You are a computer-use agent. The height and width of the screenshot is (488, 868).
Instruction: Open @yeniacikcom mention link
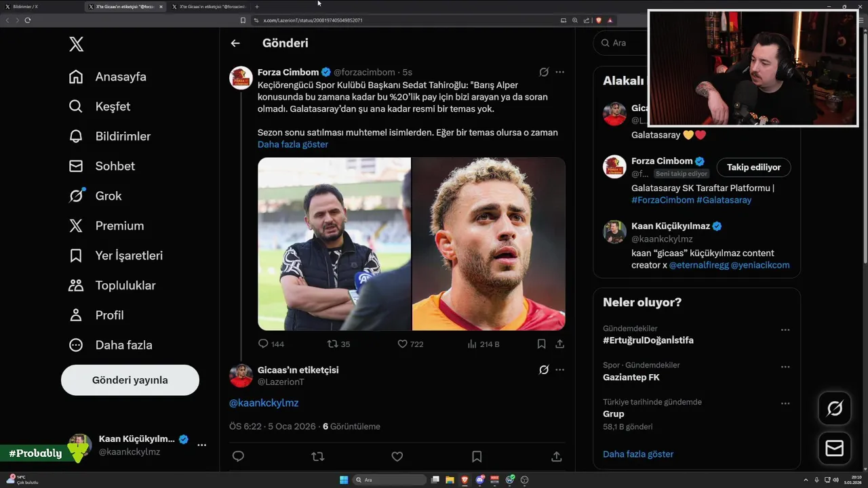(x=760, y=265)
